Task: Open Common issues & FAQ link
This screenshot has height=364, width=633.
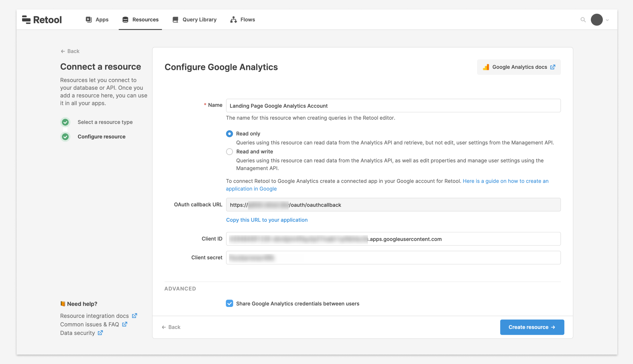Action: (x=89, y=324)
